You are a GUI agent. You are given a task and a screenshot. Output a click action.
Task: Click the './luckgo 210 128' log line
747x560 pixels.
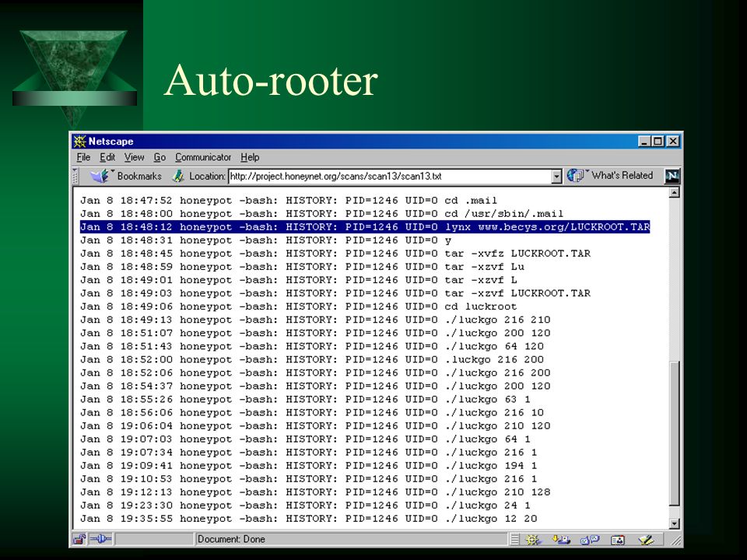coord(315,492)
